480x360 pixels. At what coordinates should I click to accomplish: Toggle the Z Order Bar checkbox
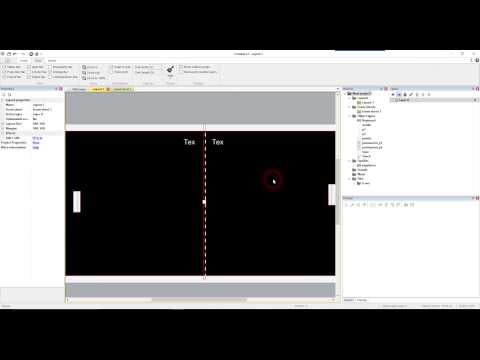(28, 72)
